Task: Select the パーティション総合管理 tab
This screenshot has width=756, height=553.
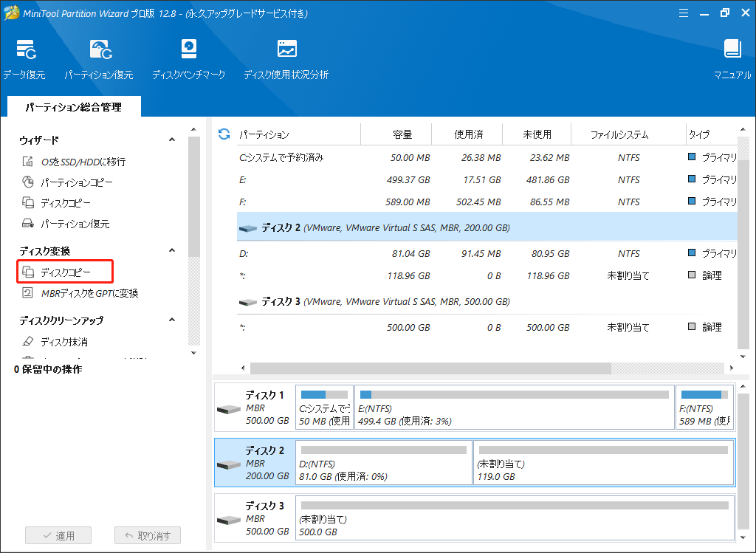Action: coord(74,107)
